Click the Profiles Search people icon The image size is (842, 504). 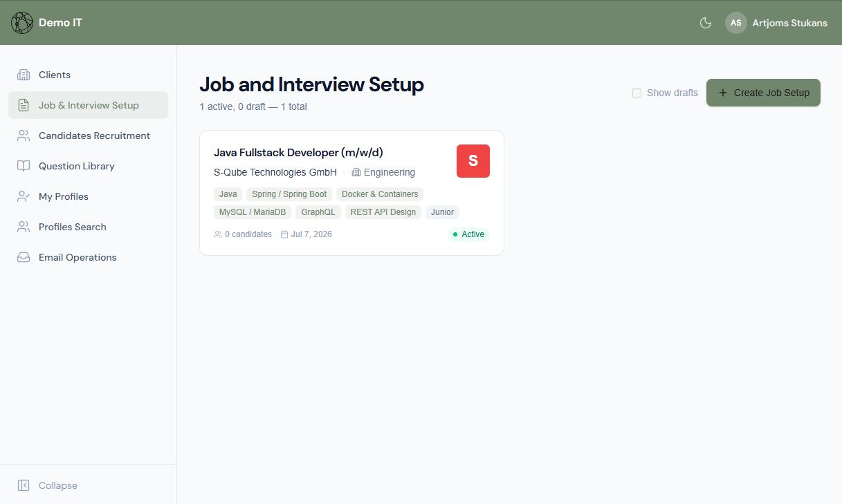24,227
